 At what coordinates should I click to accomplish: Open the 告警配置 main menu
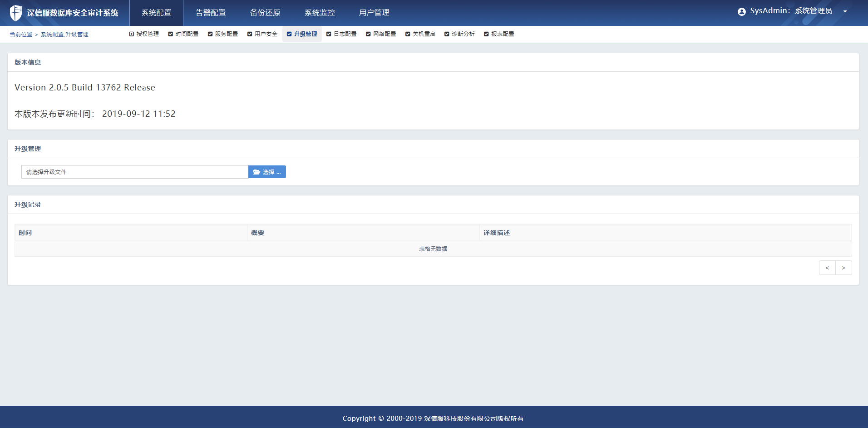pos(211,13)
